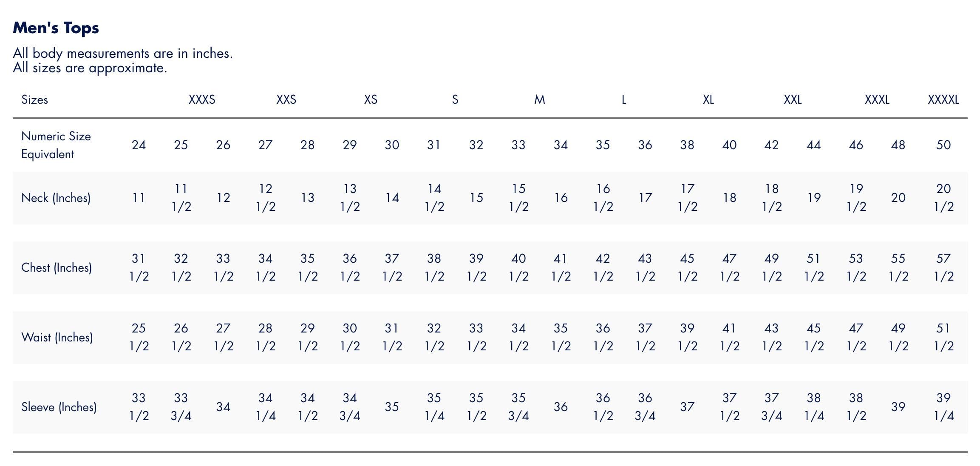Click the XXL size column header
980x466 pixels.
point(793,100)
